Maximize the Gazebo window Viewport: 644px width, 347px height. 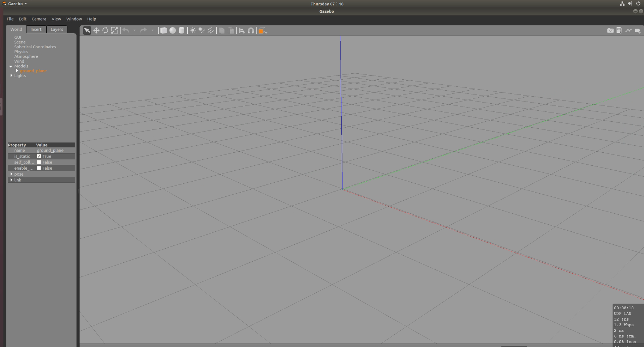(641, 11)
